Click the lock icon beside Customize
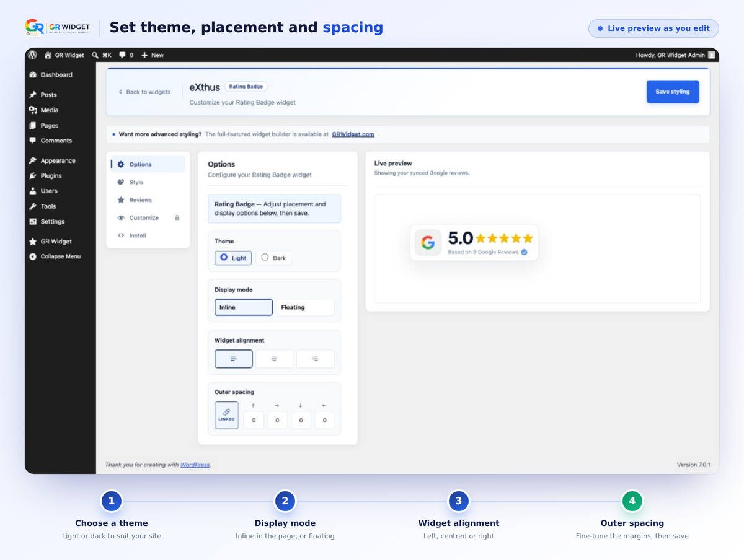 [x=177, y=218]
